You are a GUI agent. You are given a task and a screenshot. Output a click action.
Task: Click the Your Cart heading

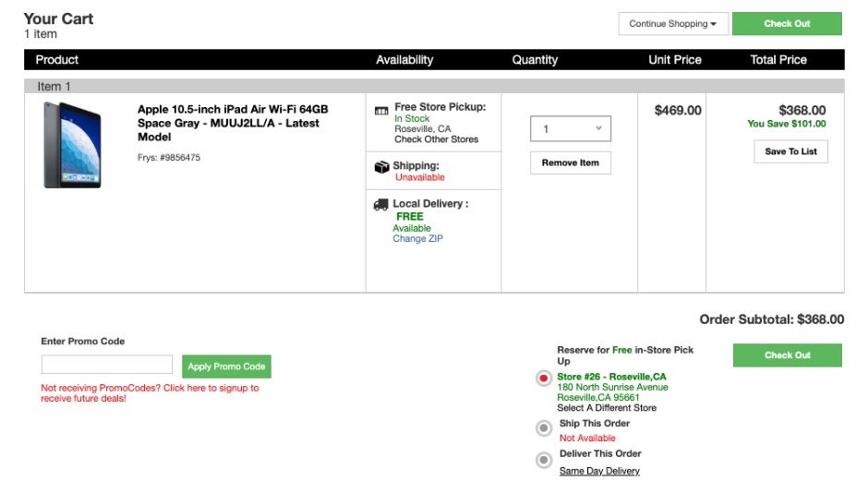(59, 18)
